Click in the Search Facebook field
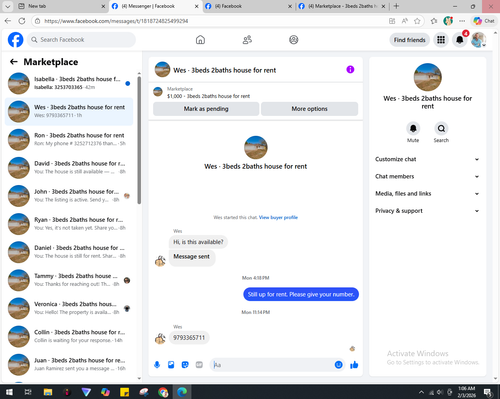The width and height of the screenshot is (500, 399). (81, 40)
